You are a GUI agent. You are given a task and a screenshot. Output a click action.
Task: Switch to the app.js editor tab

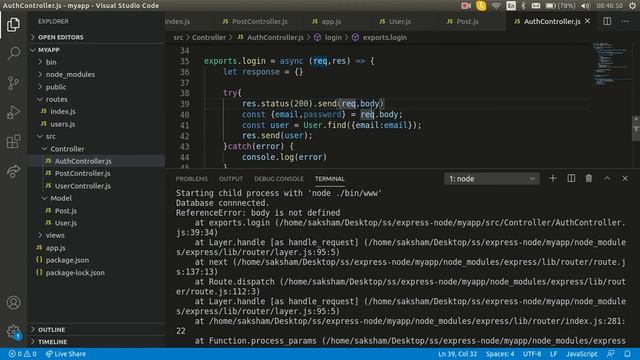click(x=327, y=21)
